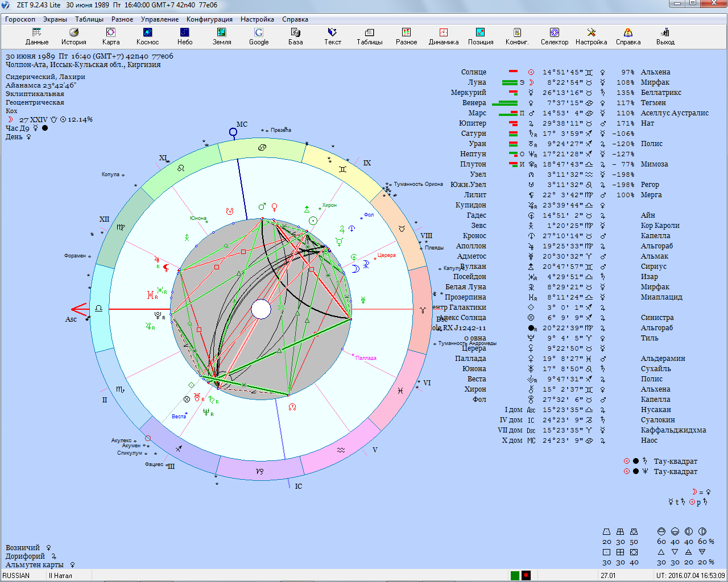Click 'II Натал' in the status bar
728x582 pixels.
pos(60,576)
